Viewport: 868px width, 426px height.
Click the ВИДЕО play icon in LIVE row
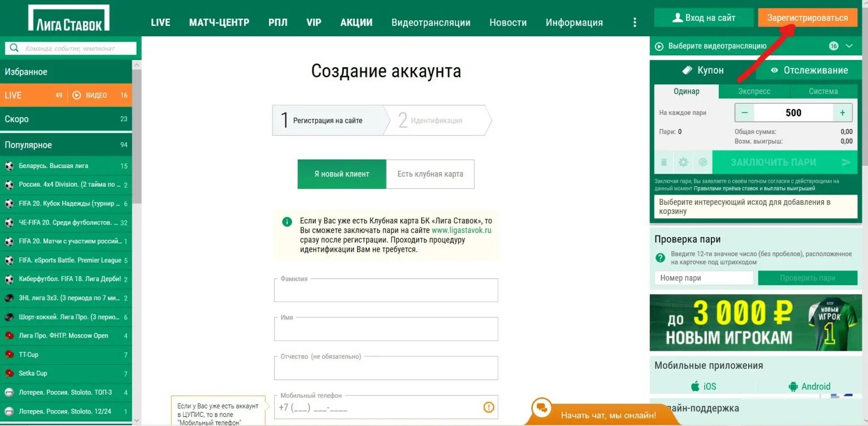tap(77, 95)
